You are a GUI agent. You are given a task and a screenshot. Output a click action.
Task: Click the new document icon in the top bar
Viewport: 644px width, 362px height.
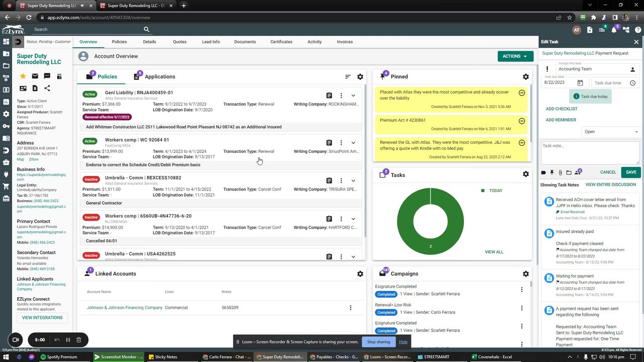(590, 30)
